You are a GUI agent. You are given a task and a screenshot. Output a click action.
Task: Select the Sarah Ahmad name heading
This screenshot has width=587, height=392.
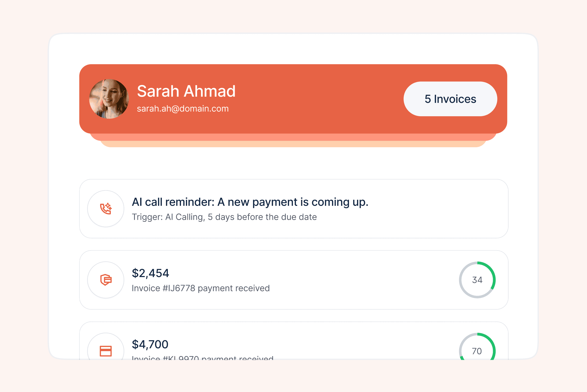click(186, 91)
